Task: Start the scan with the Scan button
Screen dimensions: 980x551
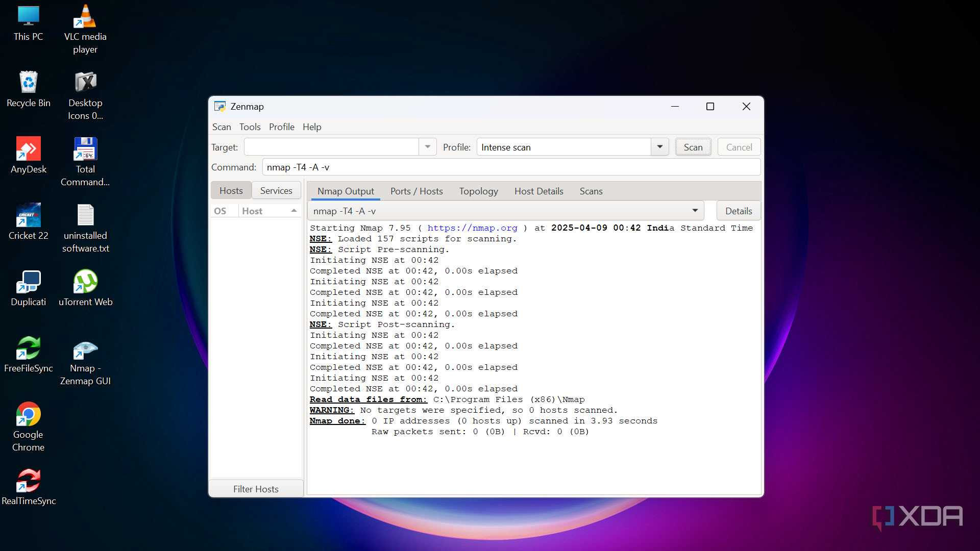Action: click(x=693, y=147)
